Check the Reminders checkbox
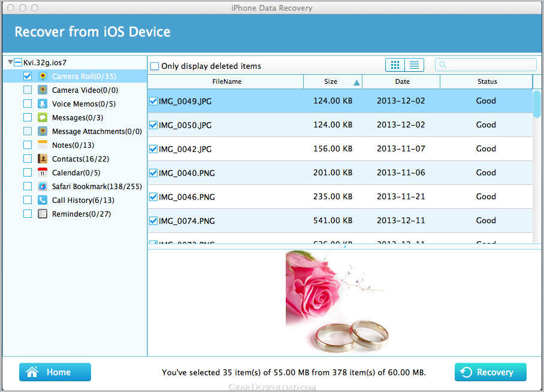Viewport: 544px width, 392px height. 28,214
